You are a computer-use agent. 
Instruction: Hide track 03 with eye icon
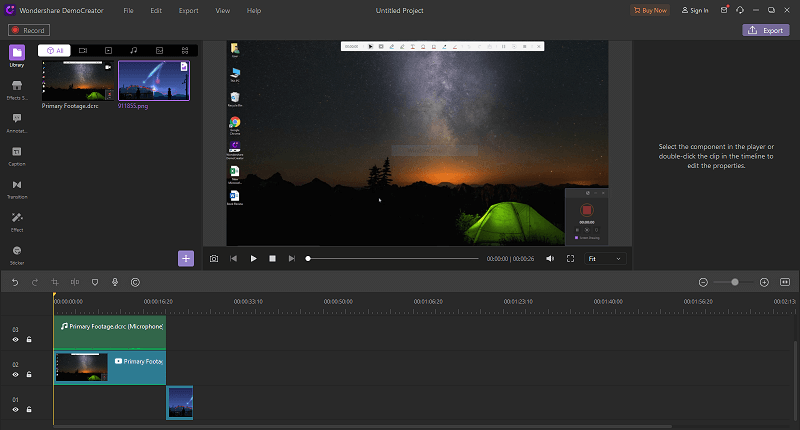point(15,339)
